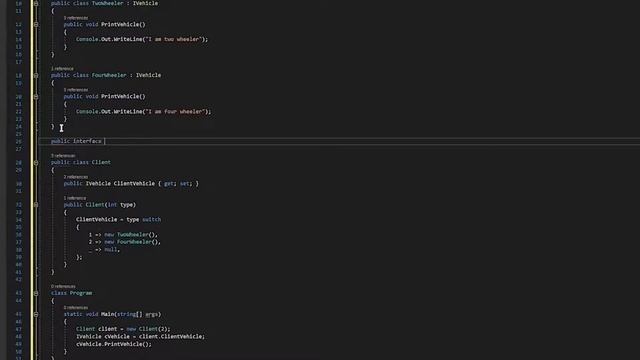640x360 pixels.
Task: Click the 'get;' accessor keyword
Action: point(169,184)
